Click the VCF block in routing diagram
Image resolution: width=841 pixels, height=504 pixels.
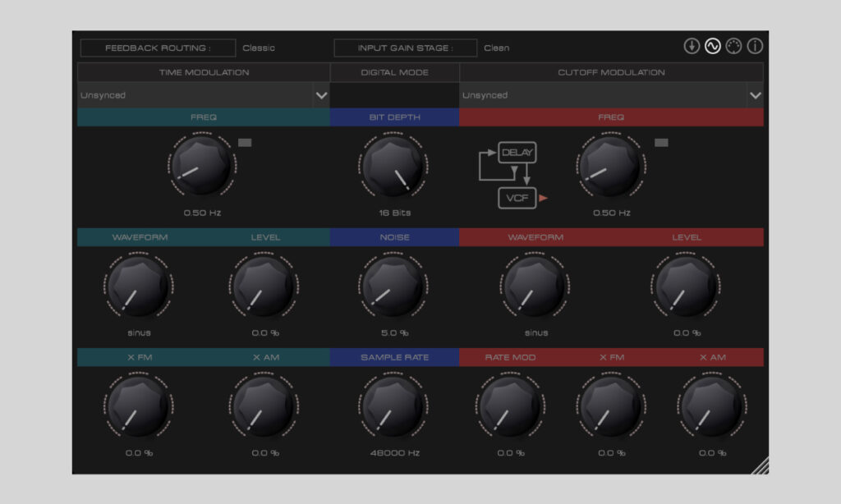(517, 199)
